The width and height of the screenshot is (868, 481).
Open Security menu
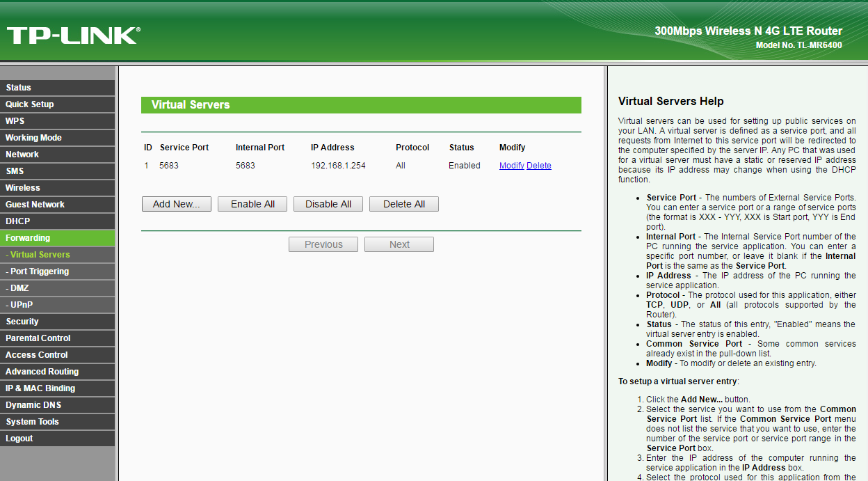point(58,322)
